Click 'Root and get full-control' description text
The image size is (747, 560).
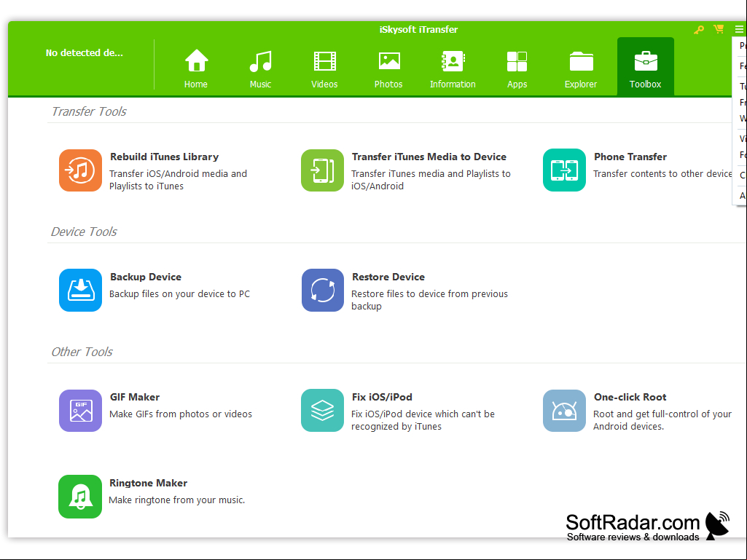(x=662, y=420)
